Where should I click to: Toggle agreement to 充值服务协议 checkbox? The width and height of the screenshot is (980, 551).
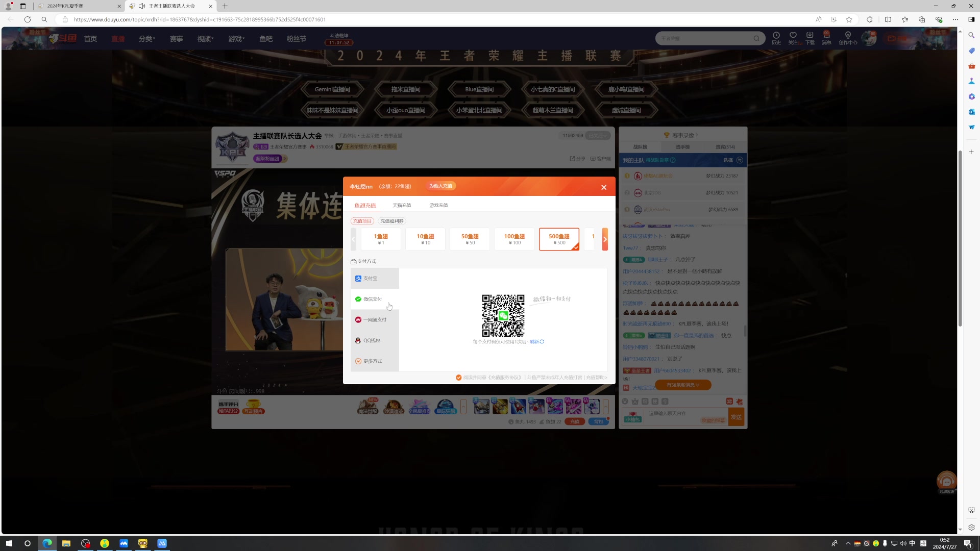(x=458, y=378)
